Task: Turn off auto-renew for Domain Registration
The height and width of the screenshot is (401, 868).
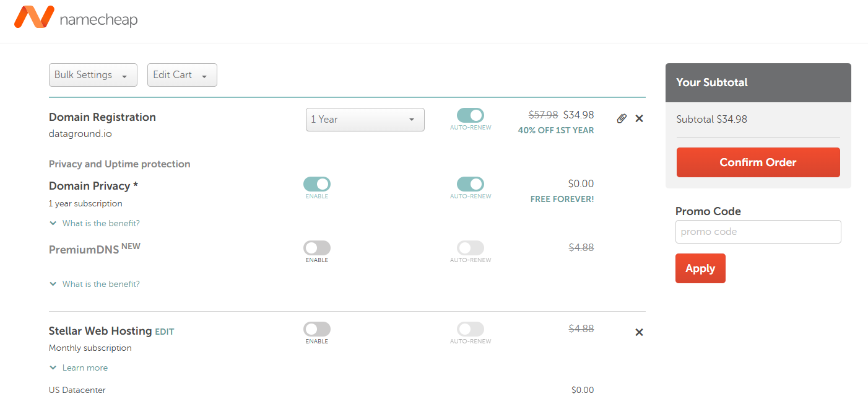Action: (470, 115)
